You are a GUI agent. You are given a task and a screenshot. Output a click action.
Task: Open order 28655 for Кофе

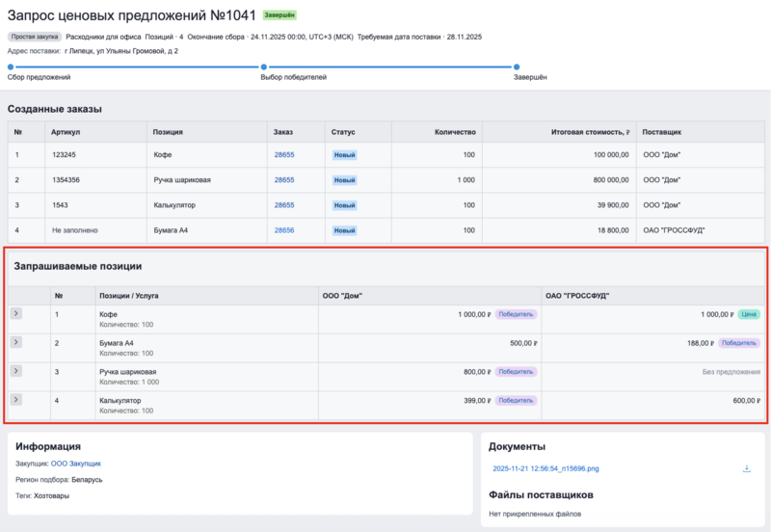284,154
